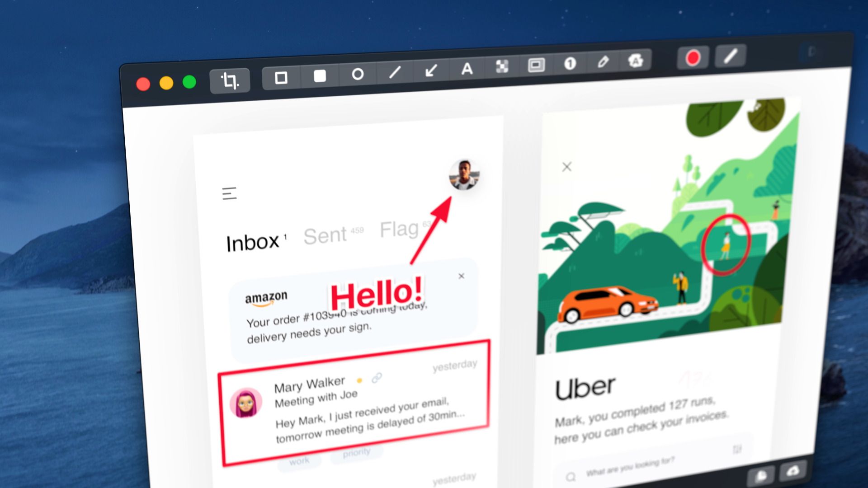The width and height of the screenshot is (868, 488).
Task: Pick the straight line tool
Action: click(395, 72)
